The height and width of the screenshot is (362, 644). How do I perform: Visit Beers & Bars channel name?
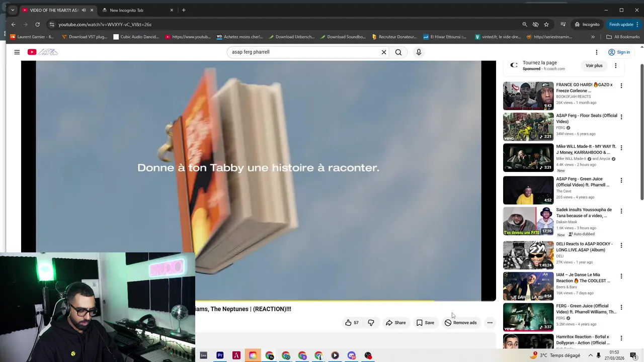567,287
